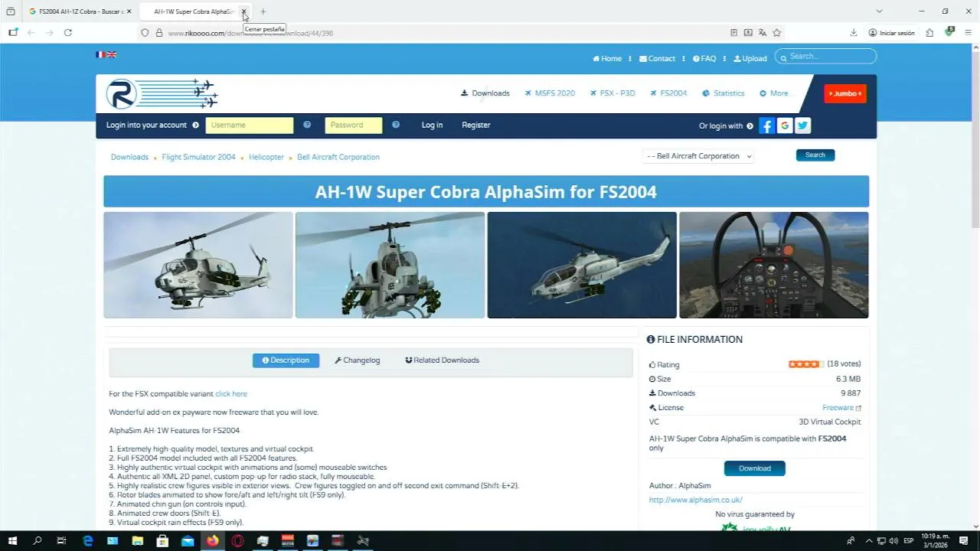Open the Bell Aircraft Corporation category dropdown
This screenshot has width=980, height=551.
coord(698,156)
